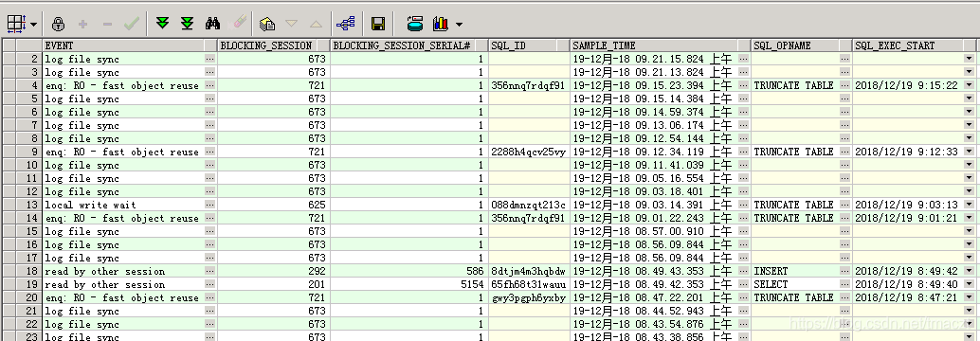Click the bar chart icon
The image size is (980, 341).
(441, 24)
